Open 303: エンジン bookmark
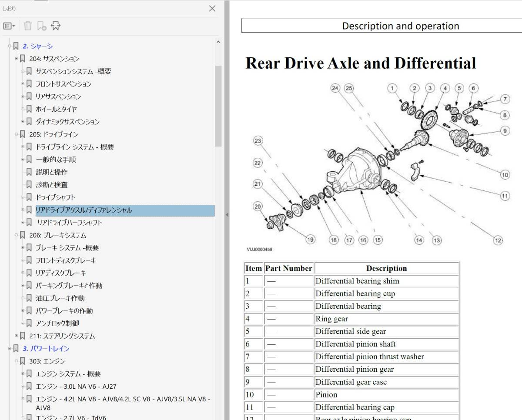Image resolution: width=522 pixels, height=420 pixels. coord(47,361)
